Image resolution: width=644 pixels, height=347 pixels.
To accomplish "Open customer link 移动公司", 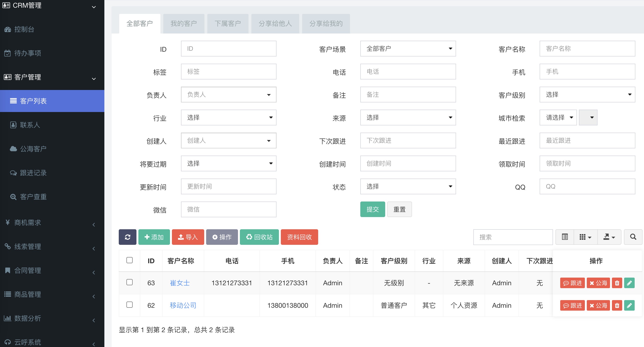I will tap(183, 306).
